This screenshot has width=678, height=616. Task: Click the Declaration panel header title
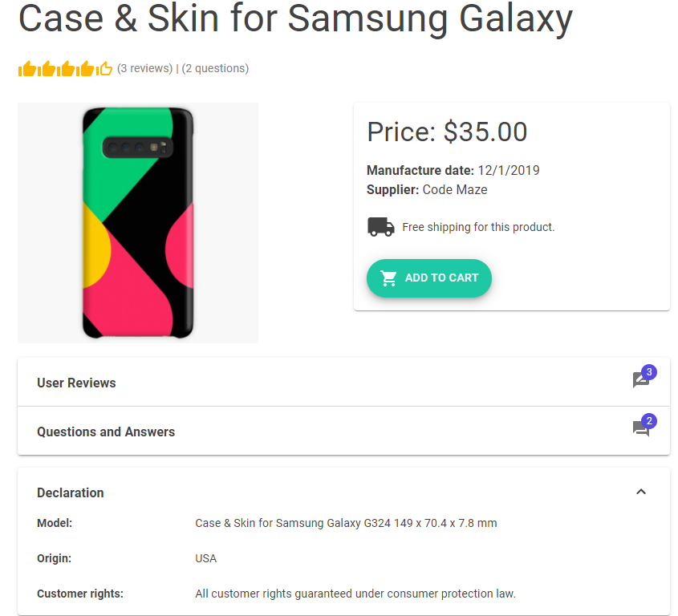(71, 492)
